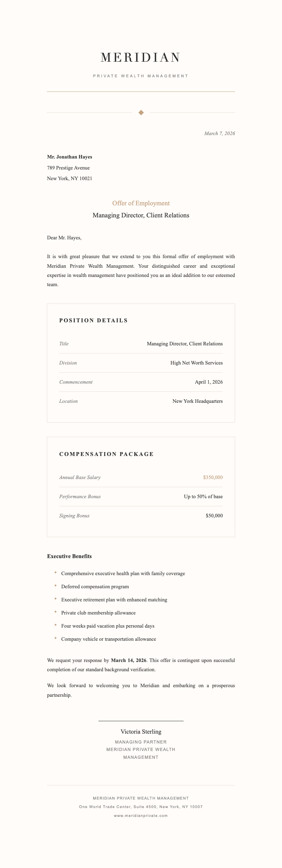Viewport: 282px width, 868px height.
Task: Click the One World Trade Center footer address
Action: (141, 807)
